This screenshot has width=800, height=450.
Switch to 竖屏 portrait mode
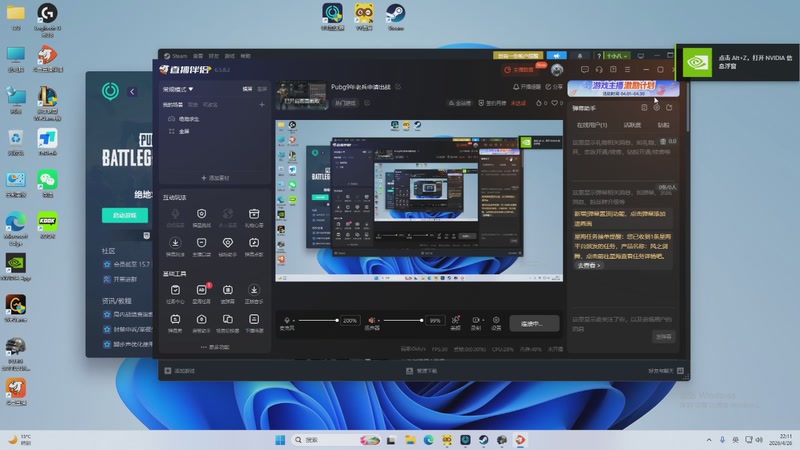[x=262, y=89]
